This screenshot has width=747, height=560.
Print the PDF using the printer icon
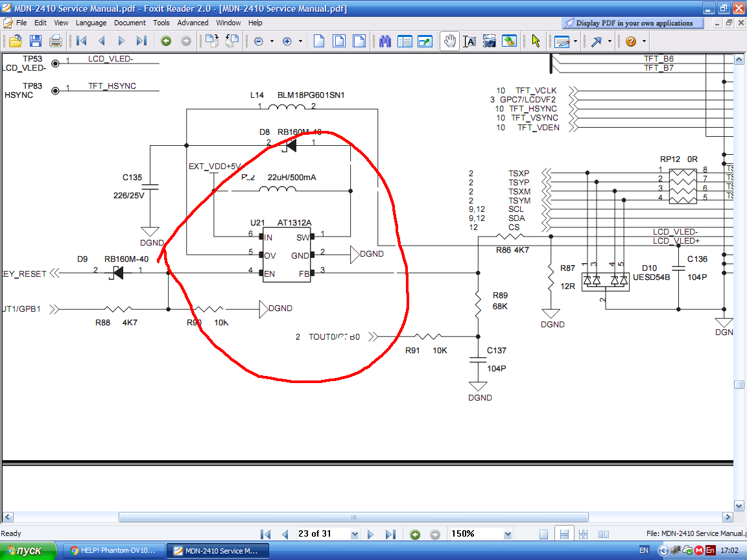click(56, 41)
